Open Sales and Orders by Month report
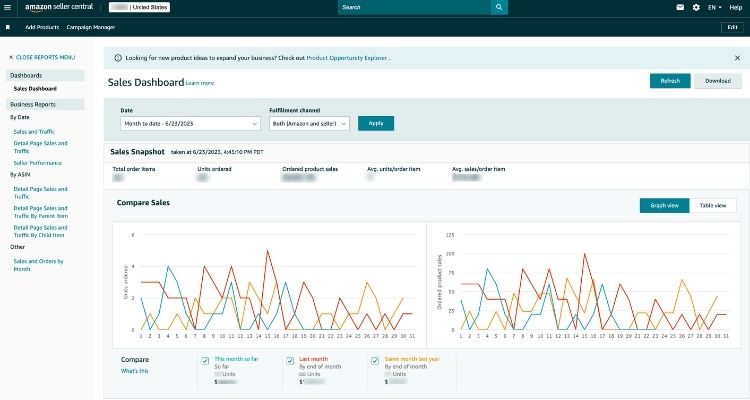Screen dimensions: 750x400 click(x=38, y=265)
